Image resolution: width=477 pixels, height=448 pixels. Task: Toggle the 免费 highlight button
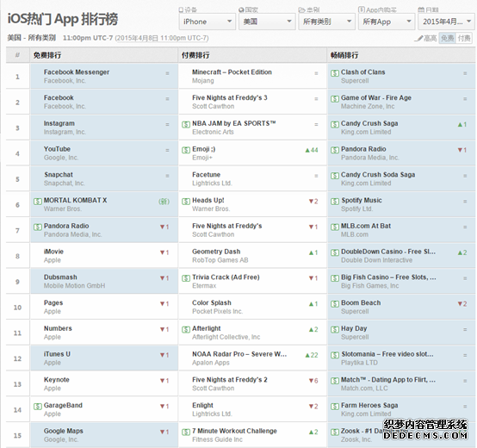tap(447, 39)
